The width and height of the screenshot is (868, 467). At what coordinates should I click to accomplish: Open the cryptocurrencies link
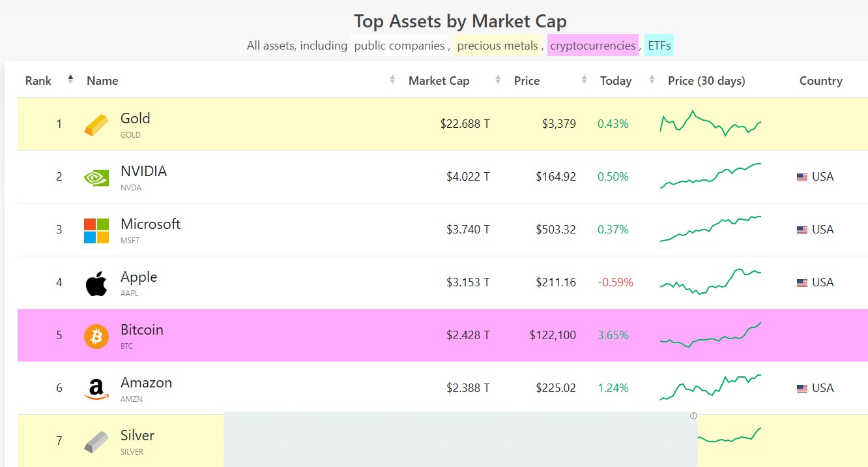point(593,46)
